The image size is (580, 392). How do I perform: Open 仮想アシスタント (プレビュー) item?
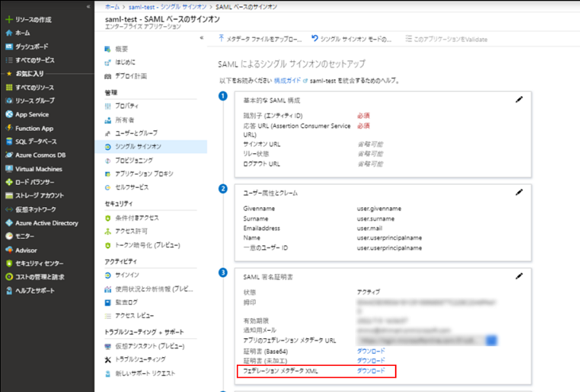click(151, 346)
